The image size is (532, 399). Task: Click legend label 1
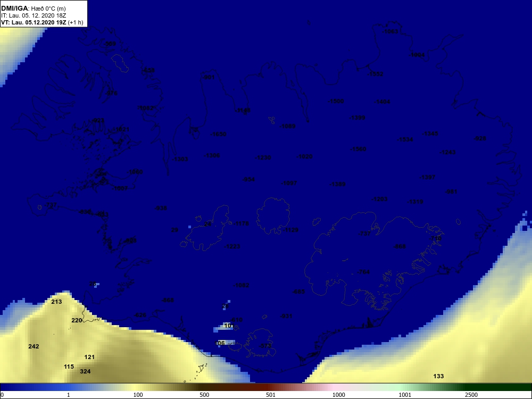click(69, 395)
